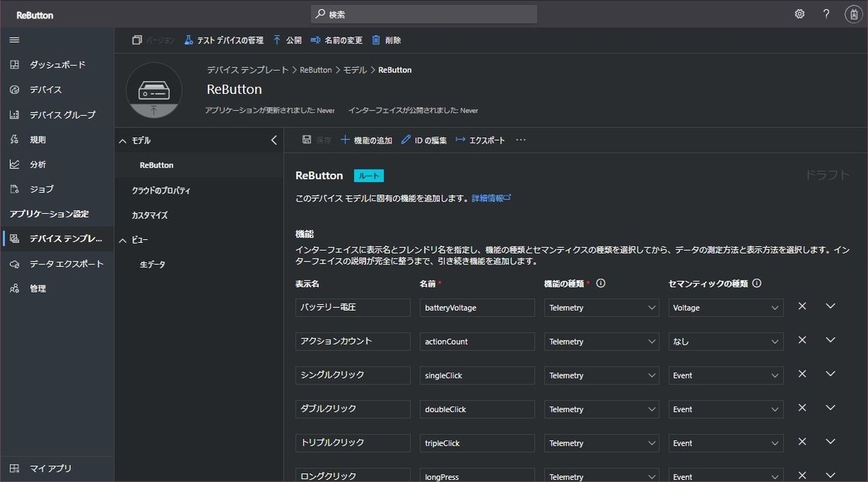Viewport: 868px width, 482px height.
Task: Add a capability with 機能の追加
Action: pos(366,139)
